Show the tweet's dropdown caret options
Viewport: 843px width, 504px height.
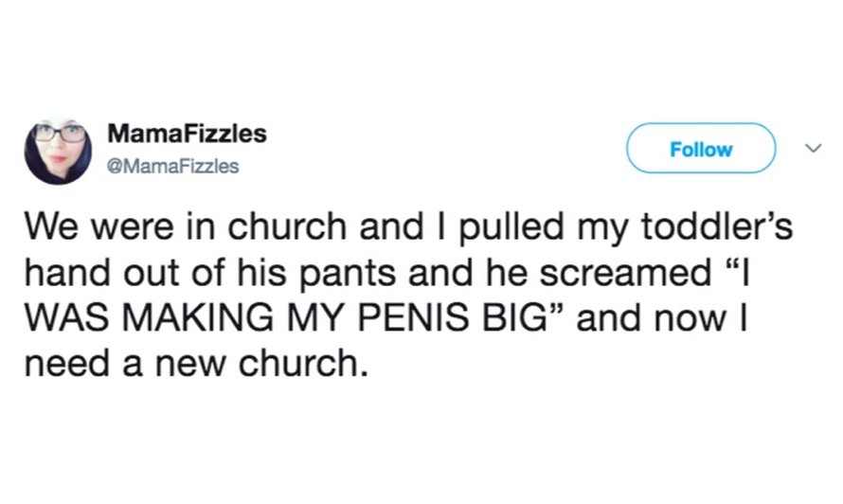[813, 148]
